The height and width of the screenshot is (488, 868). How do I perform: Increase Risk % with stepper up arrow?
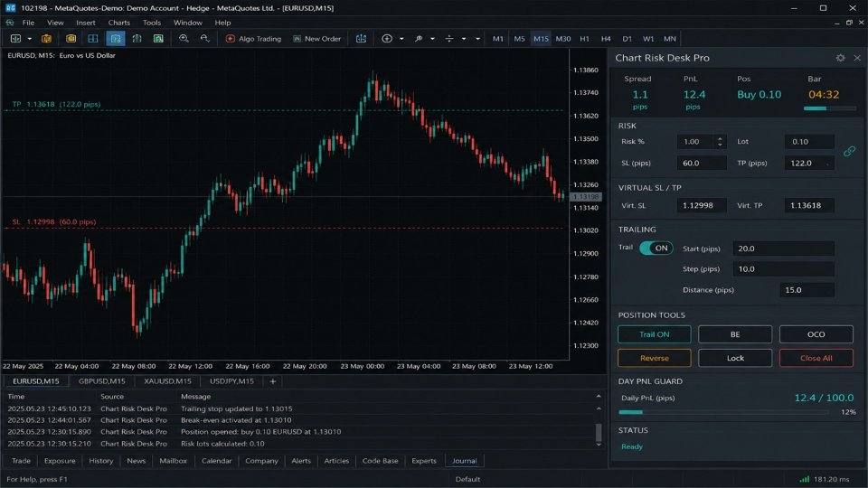pos(720,138)
